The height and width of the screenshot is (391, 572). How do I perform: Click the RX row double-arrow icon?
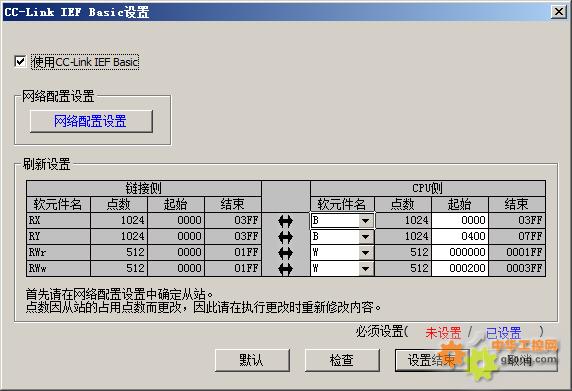pos(285,221)
